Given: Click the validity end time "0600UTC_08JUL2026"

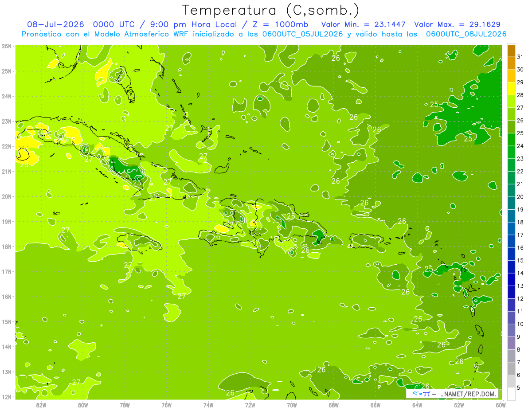Looking at the screenshot, I should click(x=466, y=34).
